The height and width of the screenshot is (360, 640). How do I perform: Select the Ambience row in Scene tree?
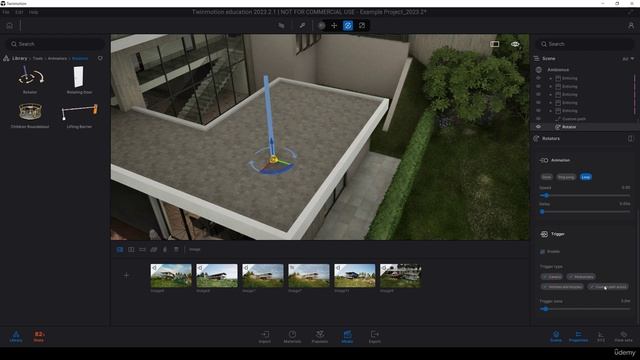click(584, 70)
